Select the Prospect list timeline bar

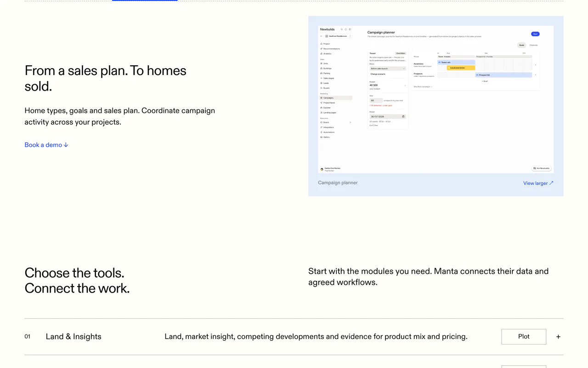[503, 75]
